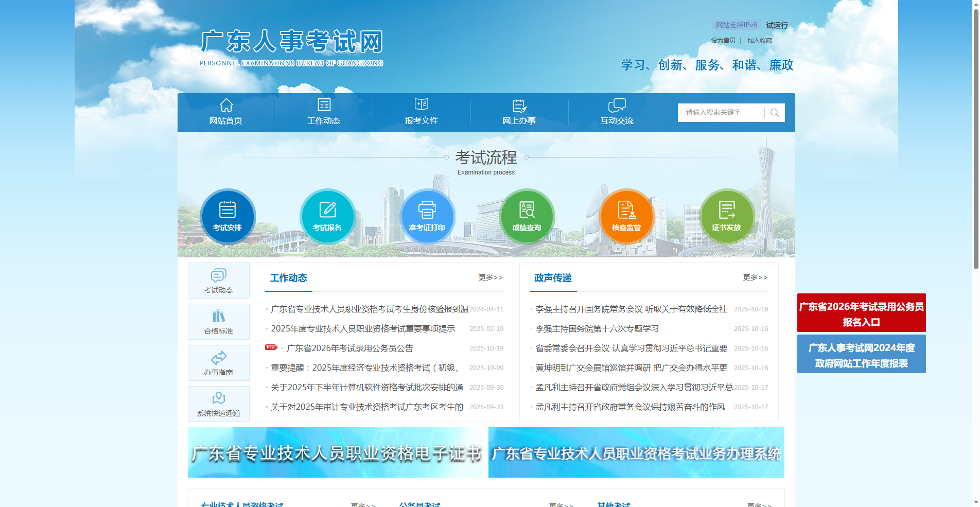Screen dimensions: 980x507
Task: Open the 准考证打印 admission ticket printing icon
Action: coord(427,216)
